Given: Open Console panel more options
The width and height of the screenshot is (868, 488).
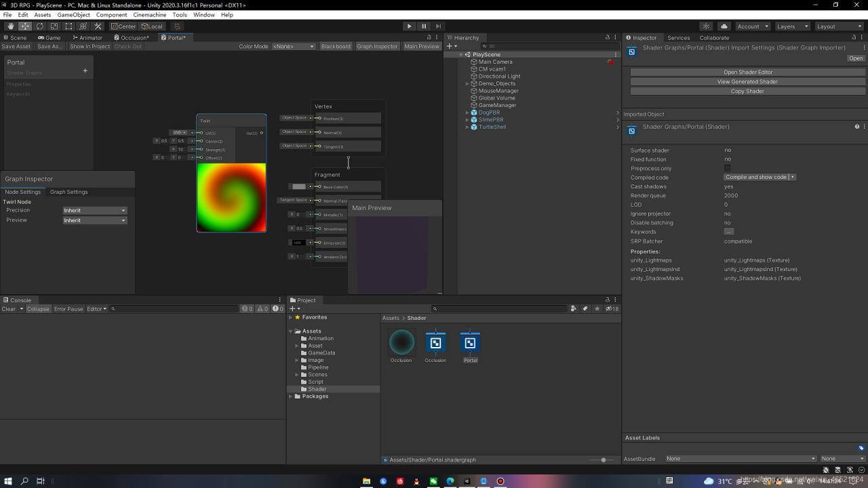Looking at the screenshot, I should [279, 300].
